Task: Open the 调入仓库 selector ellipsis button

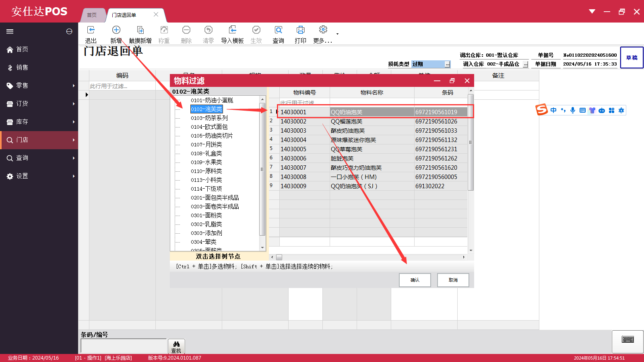Action: tap(525, 64)
